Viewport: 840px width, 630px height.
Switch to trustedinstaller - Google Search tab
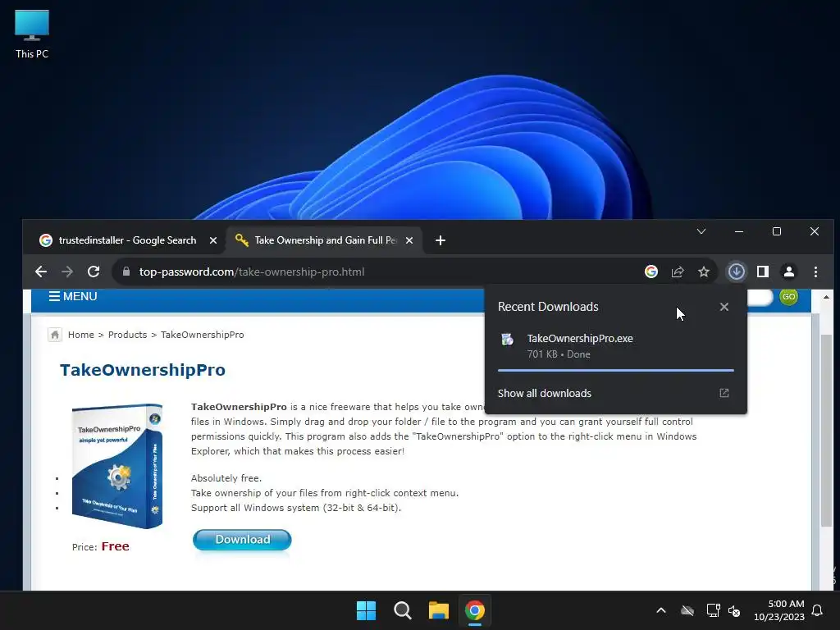coord(127,240)
